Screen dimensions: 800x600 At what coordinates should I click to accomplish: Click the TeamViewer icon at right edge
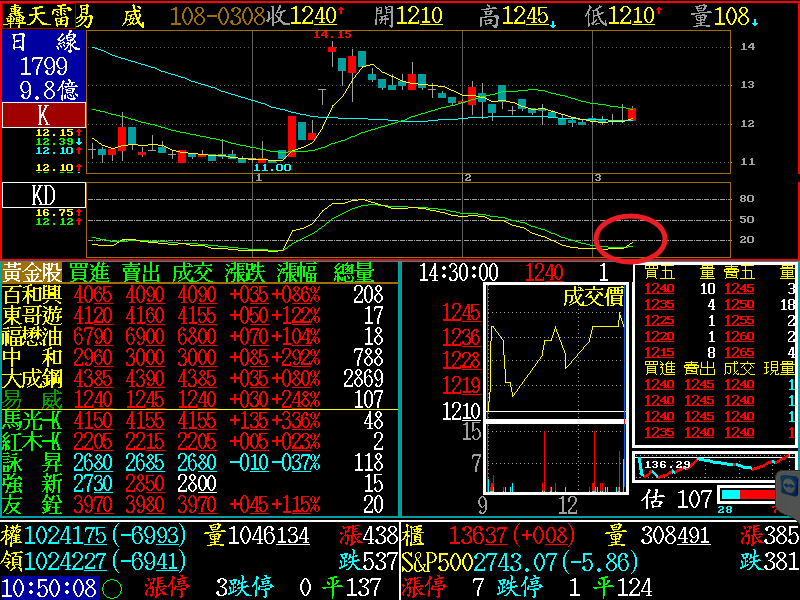point(787,485)
